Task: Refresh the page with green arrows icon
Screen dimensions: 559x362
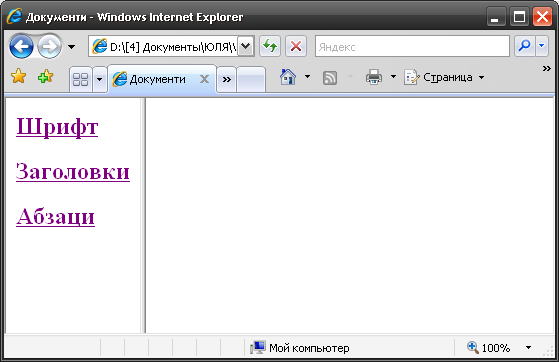Action: click(270, 46)
